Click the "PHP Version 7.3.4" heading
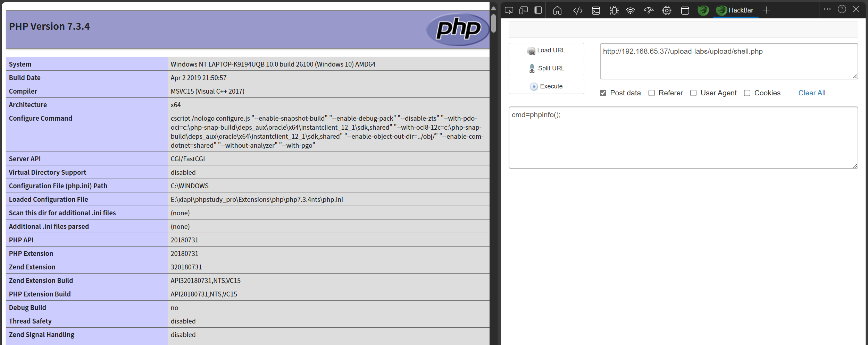 tap(49, 27)
